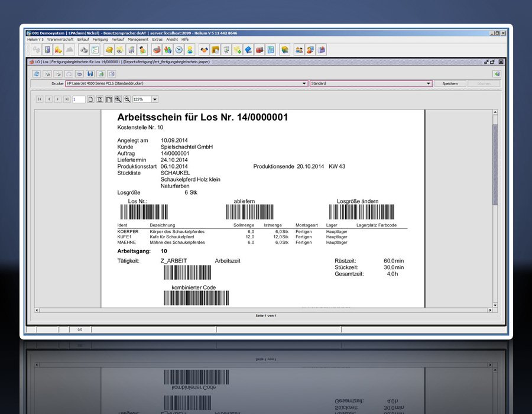Open the Warenwirtschaft menu

[60, 40]
